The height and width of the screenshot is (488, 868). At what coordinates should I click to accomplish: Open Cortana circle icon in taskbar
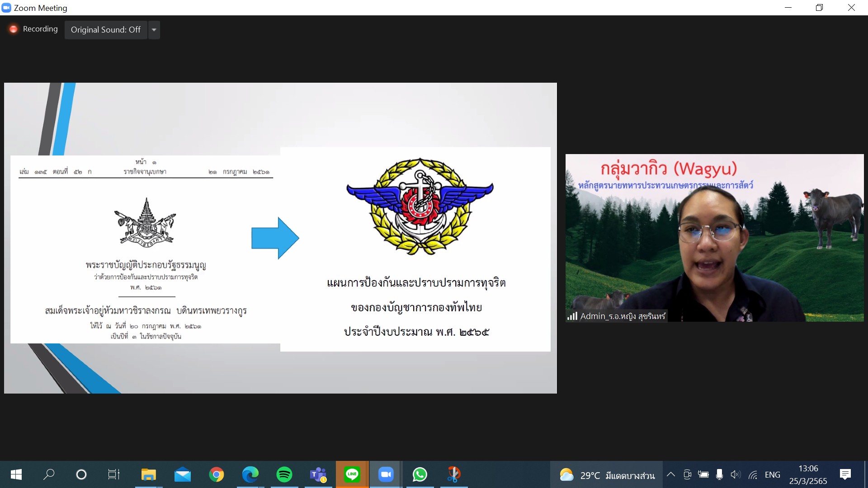click(x=81, y=474)
